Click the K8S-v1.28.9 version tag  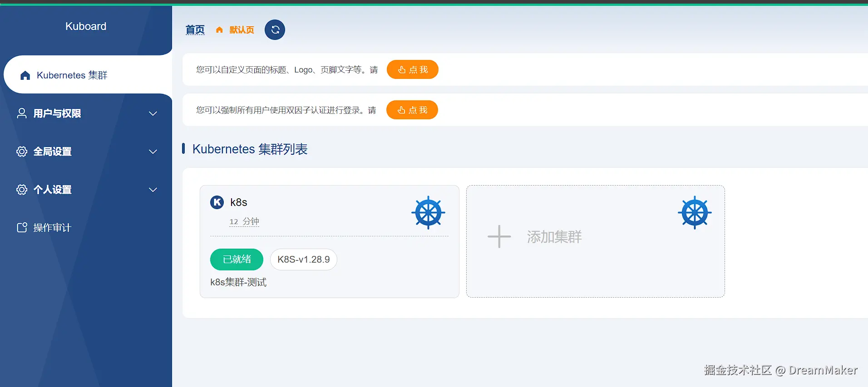(304, 260)
